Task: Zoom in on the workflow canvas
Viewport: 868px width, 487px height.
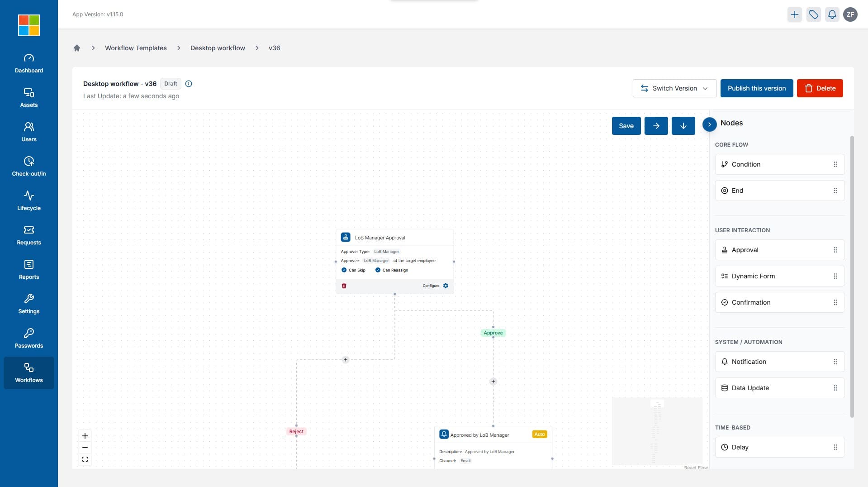Action: click(85, 436)
